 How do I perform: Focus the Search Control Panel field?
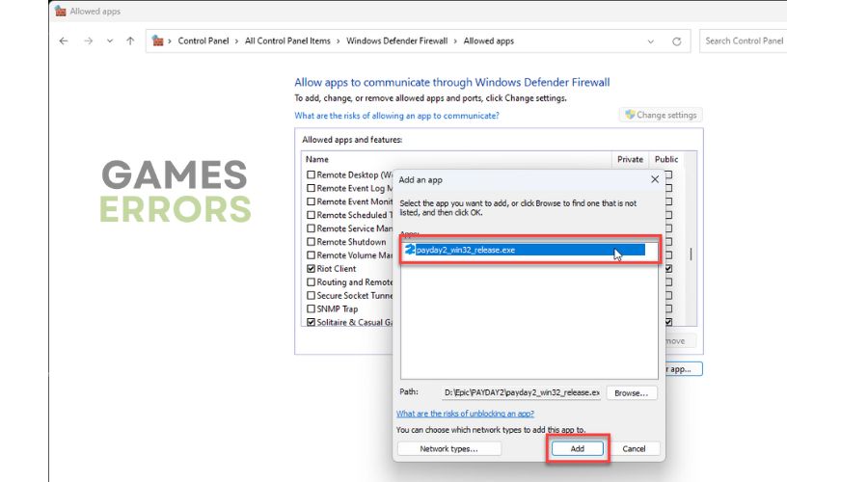[744, 40]
